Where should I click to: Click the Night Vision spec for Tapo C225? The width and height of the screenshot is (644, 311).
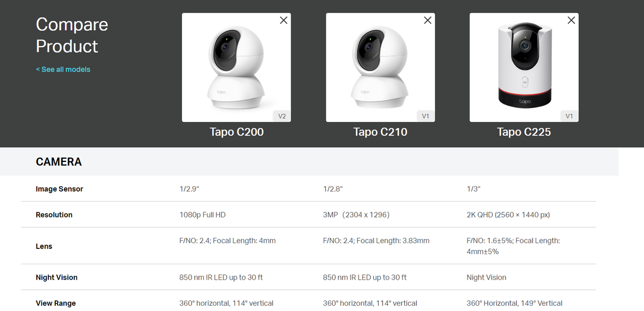coord(486,277)
